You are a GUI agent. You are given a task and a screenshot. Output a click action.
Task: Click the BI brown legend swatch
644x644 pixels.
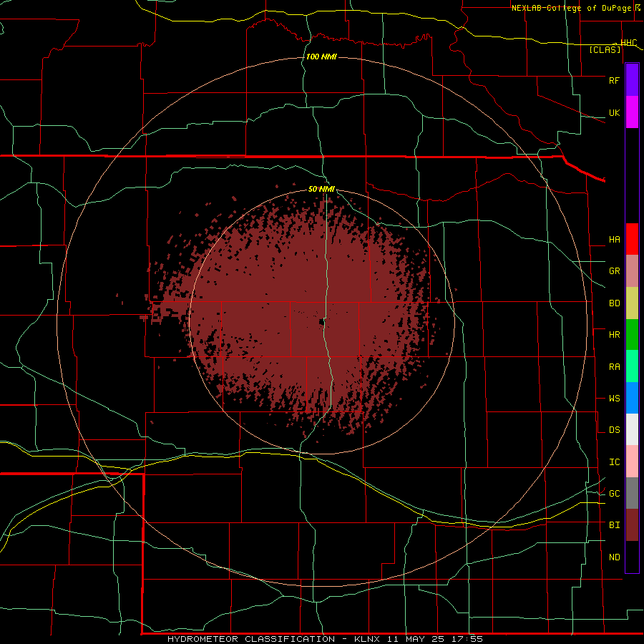click(x=632, y=525)
